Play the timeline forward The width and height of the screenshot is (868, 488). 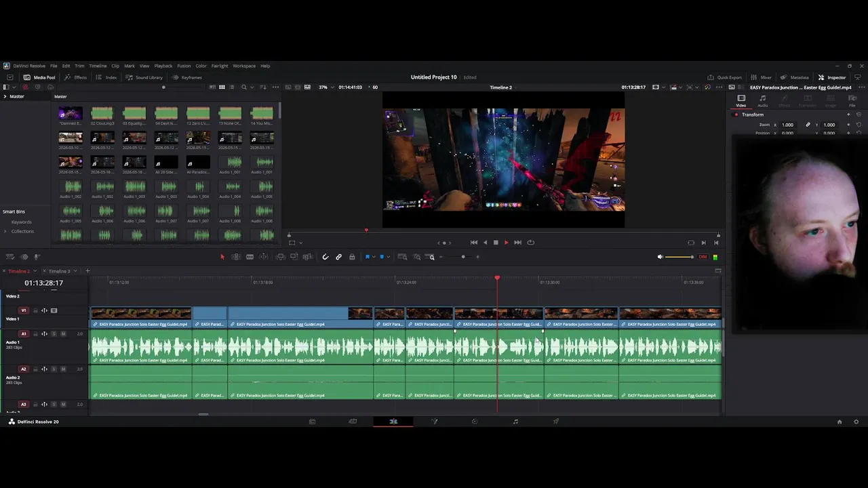[x=506, y=243]
